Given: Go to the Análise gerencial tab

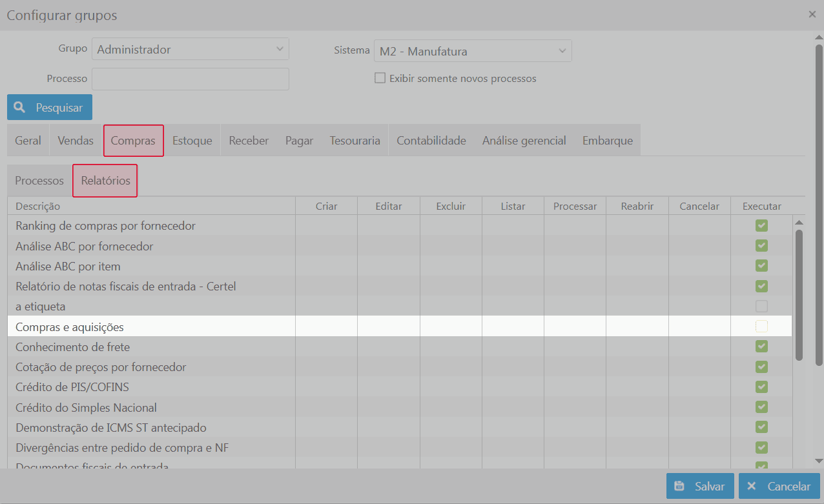Looking at the screenshot, I should 524,141.
